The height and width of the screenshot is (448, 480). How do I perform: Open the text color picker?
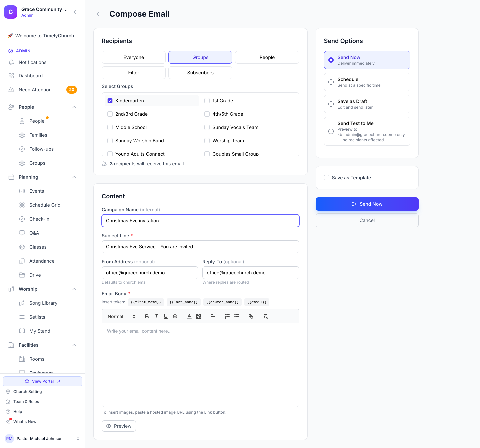click(189, 316)
